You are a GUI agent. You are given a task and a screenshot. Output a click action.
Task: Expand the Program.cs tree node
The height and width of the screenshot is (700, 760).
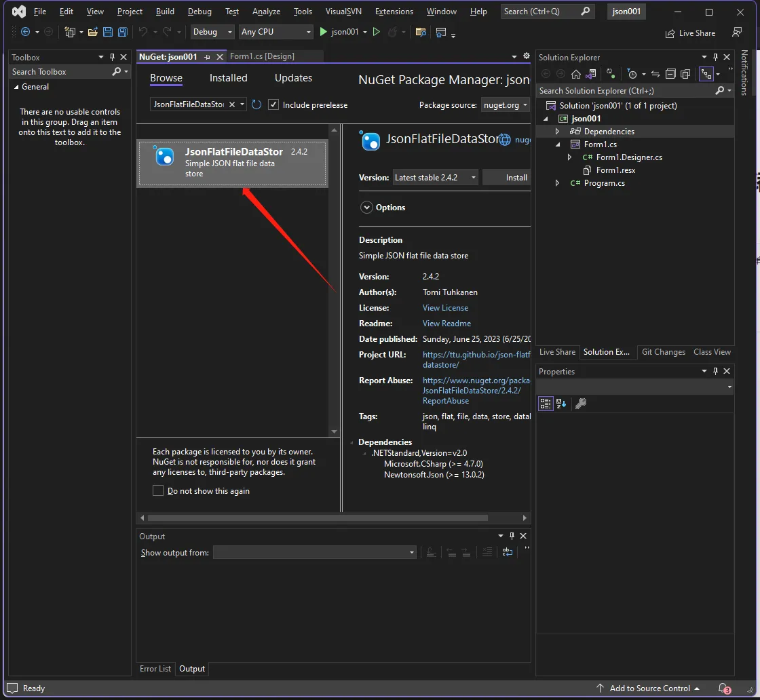557,183
